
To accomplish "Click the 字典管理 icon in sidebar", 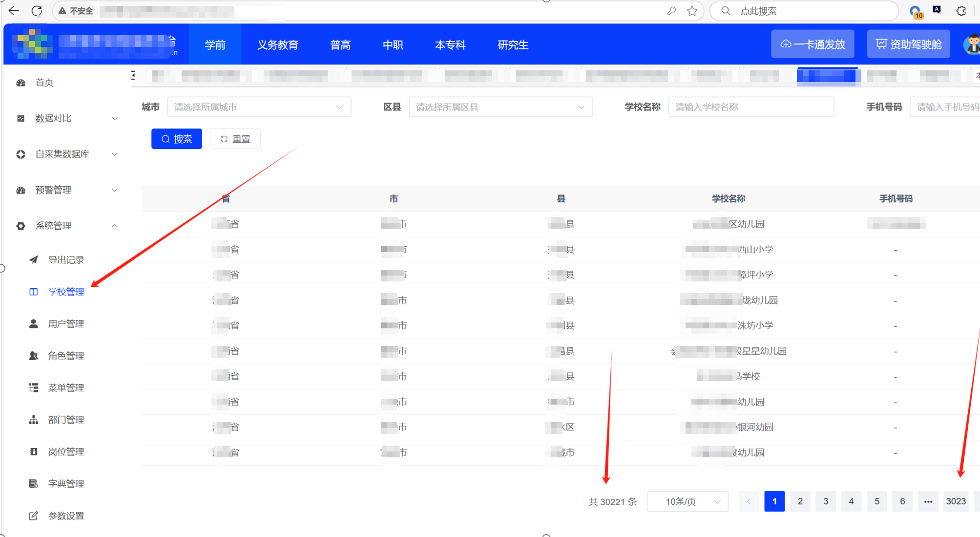I will (x=33, y=483).
